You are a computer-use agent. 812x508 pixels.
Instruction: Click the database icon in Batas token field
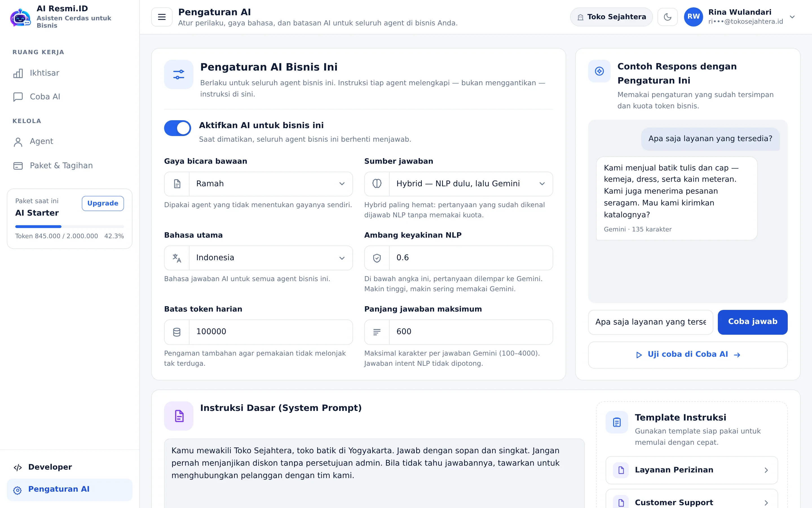click(x=177, y=332)
